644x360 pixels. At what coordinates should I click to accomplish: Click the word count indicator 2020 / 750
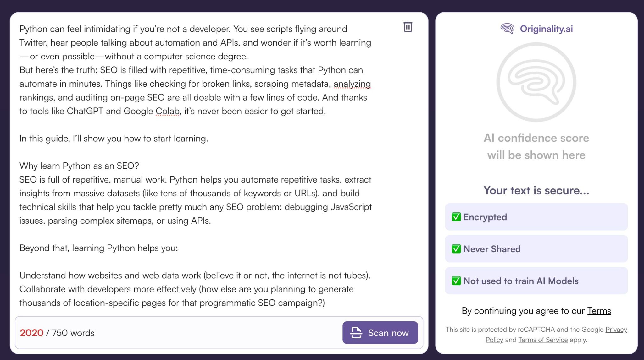(x=57, y=333)
